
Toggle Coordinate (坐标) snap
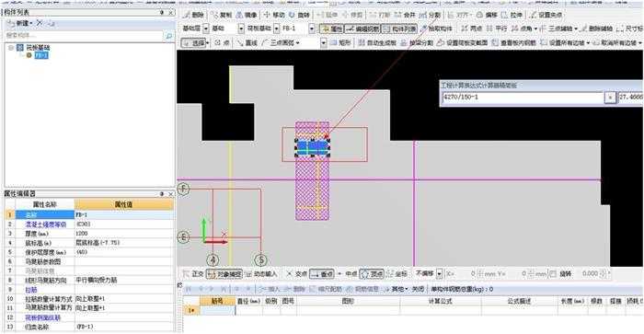click(x=397, y=273)
